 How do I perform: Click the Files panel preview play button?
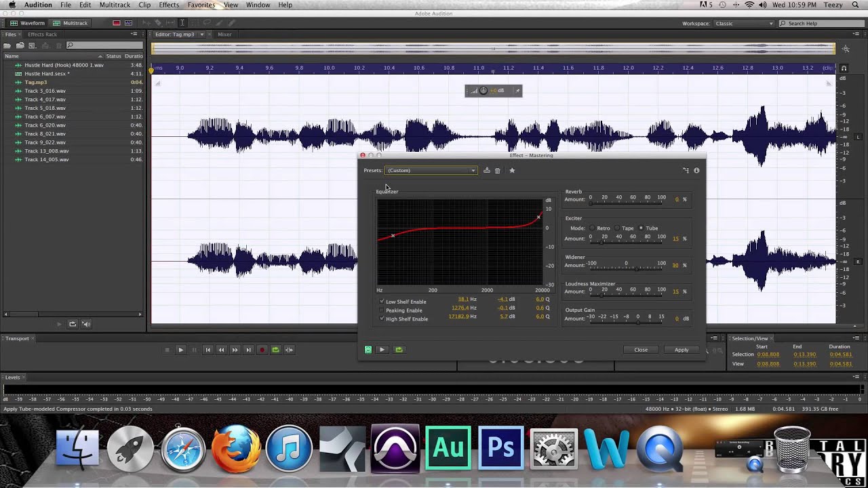(59, 324)
